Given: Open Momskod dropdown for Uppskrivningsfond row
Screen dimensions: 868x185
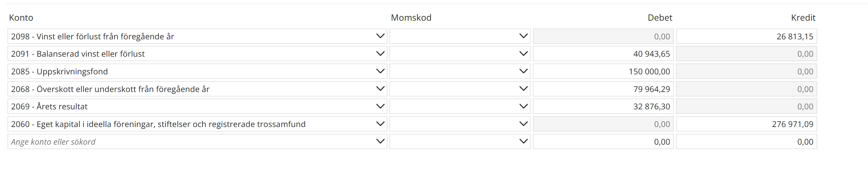Looking at the screenshot, I should (x=523, y=71).
